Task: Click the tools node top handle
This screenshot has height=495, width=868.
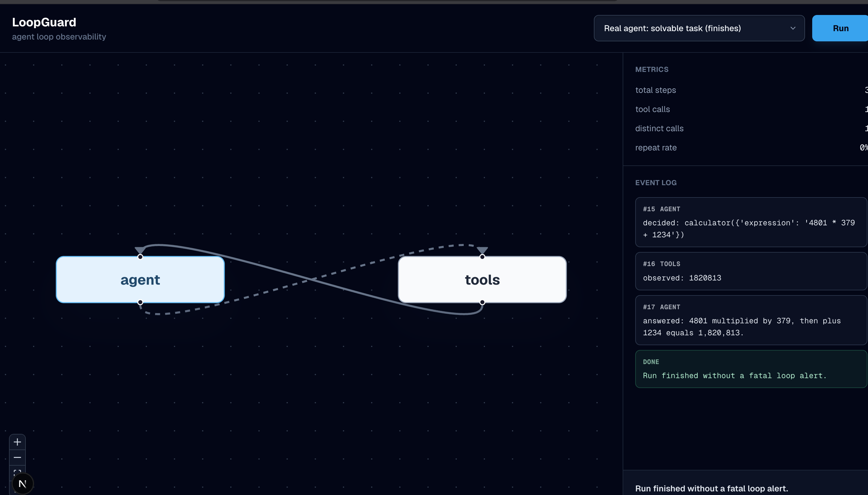Action: 482,257
